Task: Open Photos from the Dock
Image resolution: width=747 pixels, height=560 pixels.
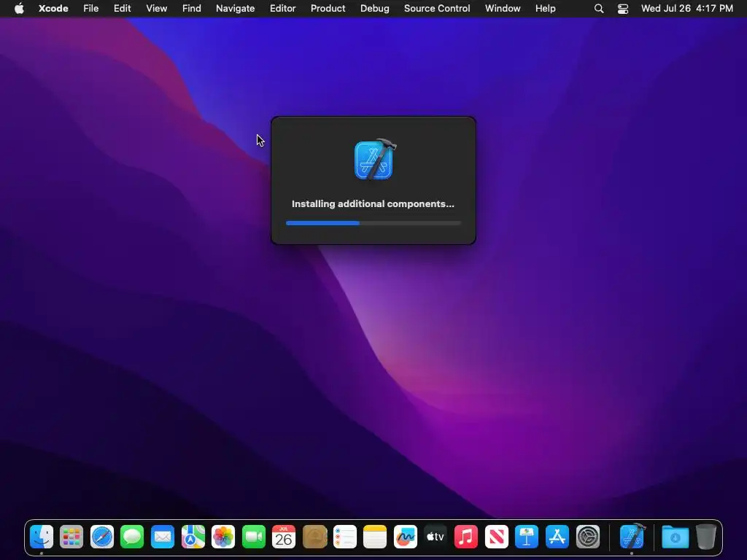Action: coord(223,537)
